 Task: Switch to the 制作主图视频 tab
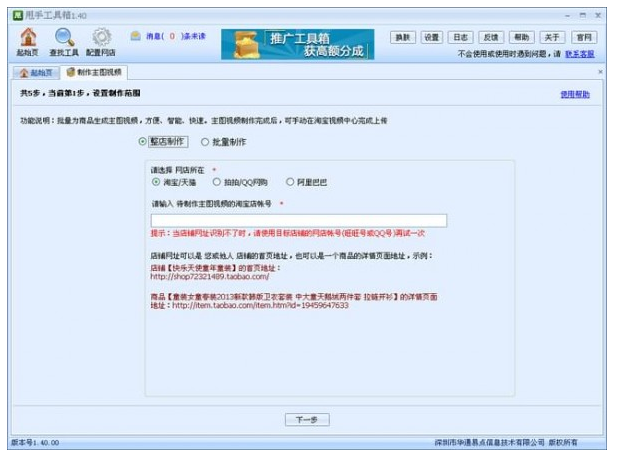(94, 72)
